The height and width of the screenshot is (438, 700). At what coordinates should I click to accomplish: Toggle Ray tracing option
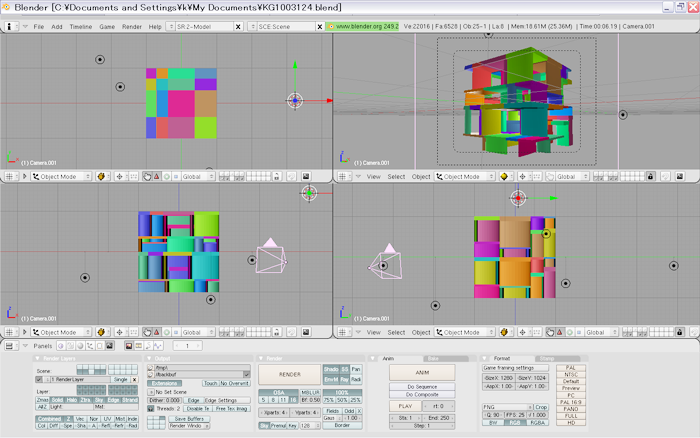coord(345,380)
